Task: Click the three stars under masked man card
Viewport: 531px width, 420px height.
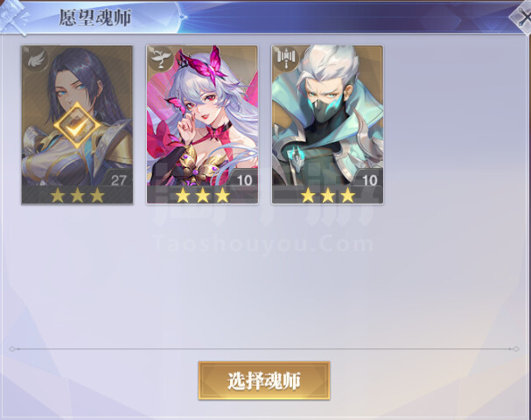Action: tap(328, 195)
